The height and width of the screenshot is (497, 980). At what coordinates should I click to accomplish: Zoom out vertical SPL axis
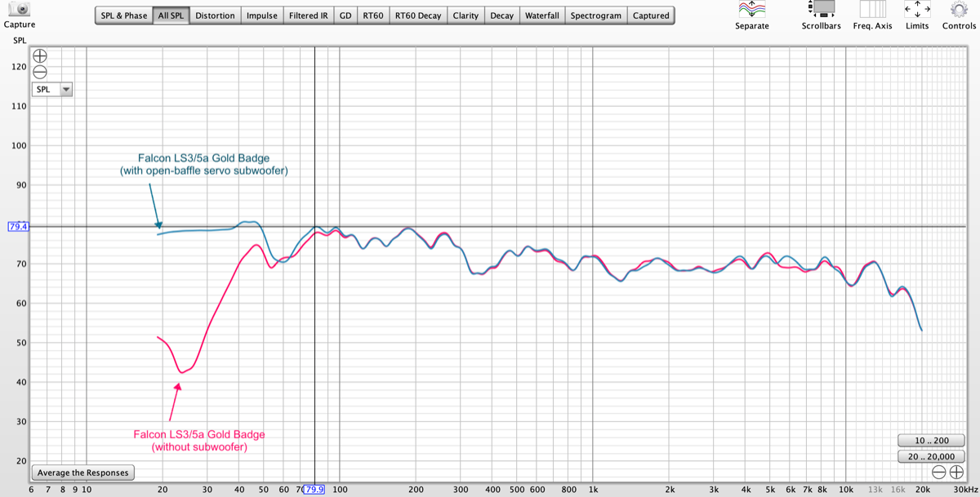pos(39,72)
